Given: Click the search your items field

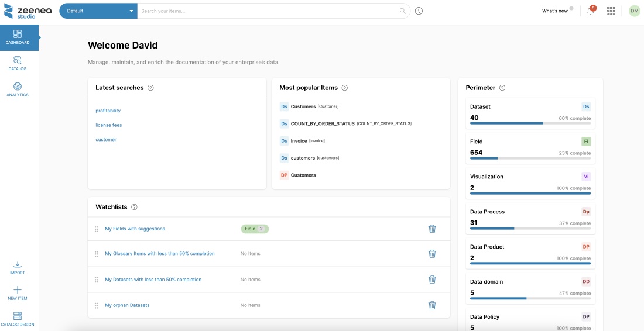Looking at the screenshot, I should point(269,11).
